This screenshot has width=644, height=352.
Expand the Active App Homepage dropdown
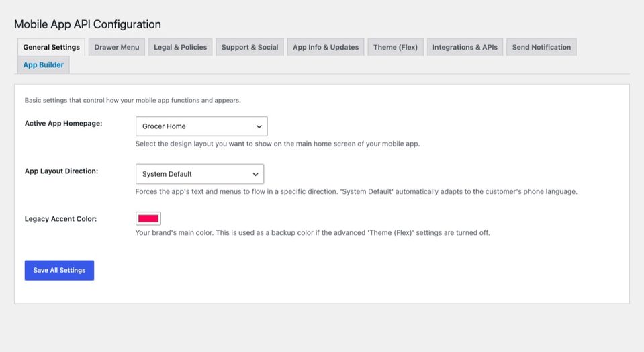click(201, 126)
